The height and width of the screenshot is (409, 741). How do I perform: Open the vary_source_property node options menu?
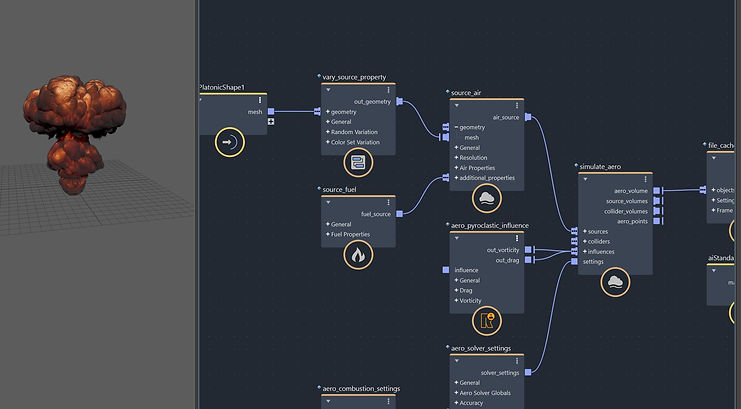pos(388,90)
